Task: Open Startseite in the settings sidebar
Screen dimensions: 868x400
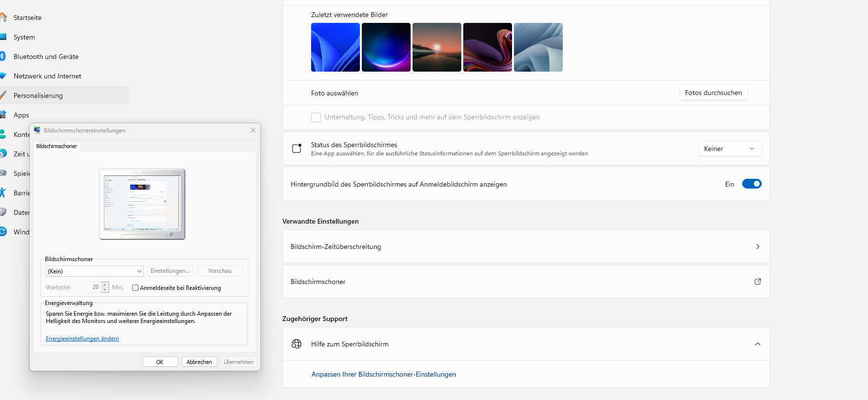Action: (27, 18)
